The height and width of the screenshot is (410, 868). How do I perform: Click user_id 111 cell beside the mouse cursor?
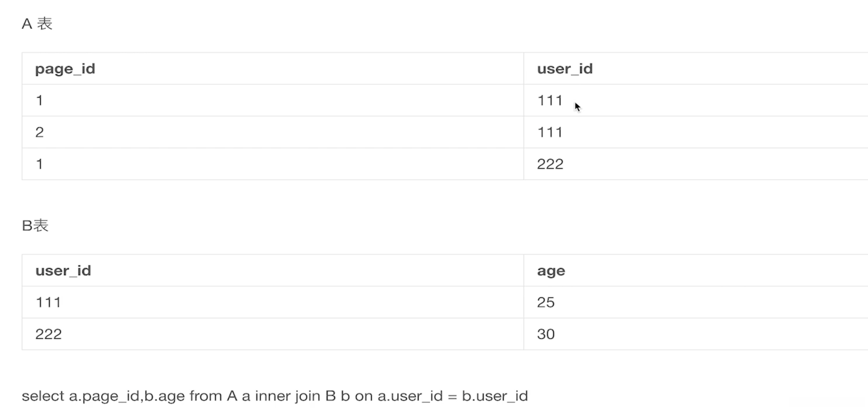tap(550, 100)
